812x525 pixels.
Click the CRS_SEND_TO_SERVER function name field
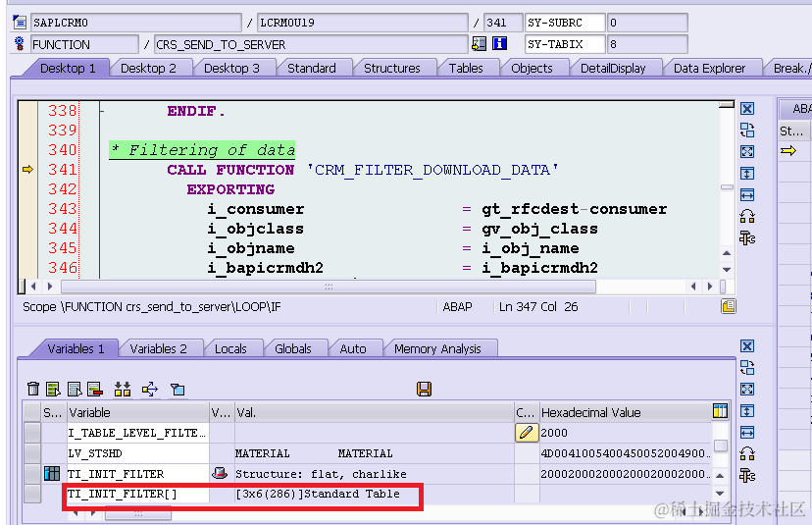point(311,44)
